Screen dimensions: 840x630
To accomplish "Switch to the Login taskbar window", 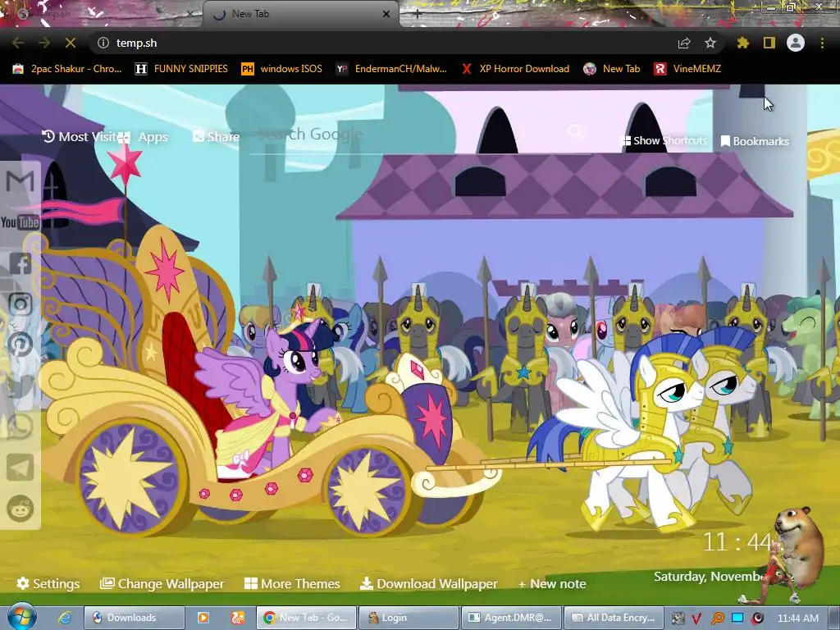I will click(409, 618).
